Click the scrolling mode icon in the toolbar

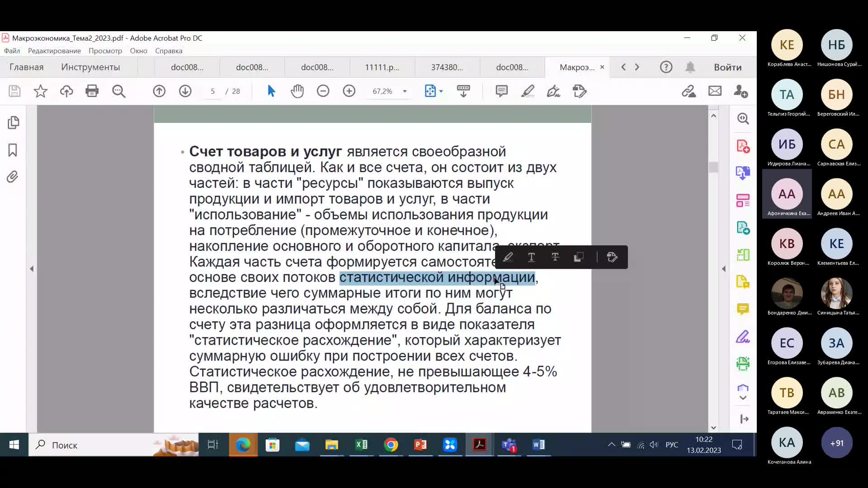[x=463, y=91]
